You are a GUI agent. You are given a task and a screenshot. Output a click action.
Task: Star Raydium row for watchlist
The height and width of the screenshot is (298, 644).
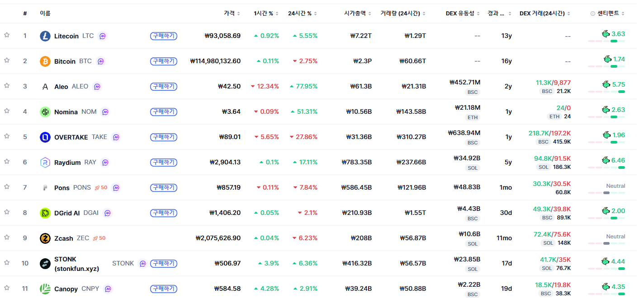7,162
